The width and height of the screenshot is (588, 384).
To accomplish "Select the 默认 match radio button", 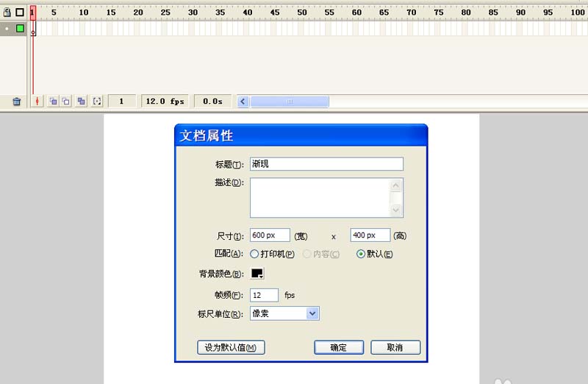I will (361, 254).
